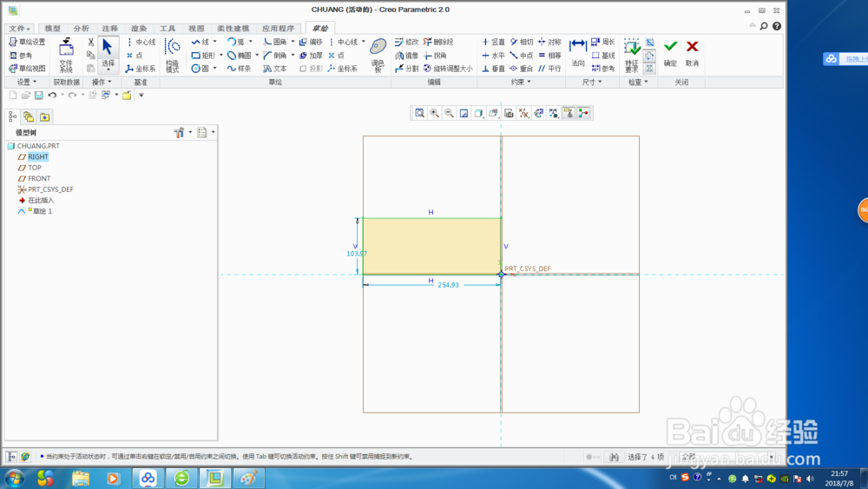The width and height of the screenshot is (868, 489).
Task: Switch to the 模型 ribbon tab
Action: coord(53,29)
